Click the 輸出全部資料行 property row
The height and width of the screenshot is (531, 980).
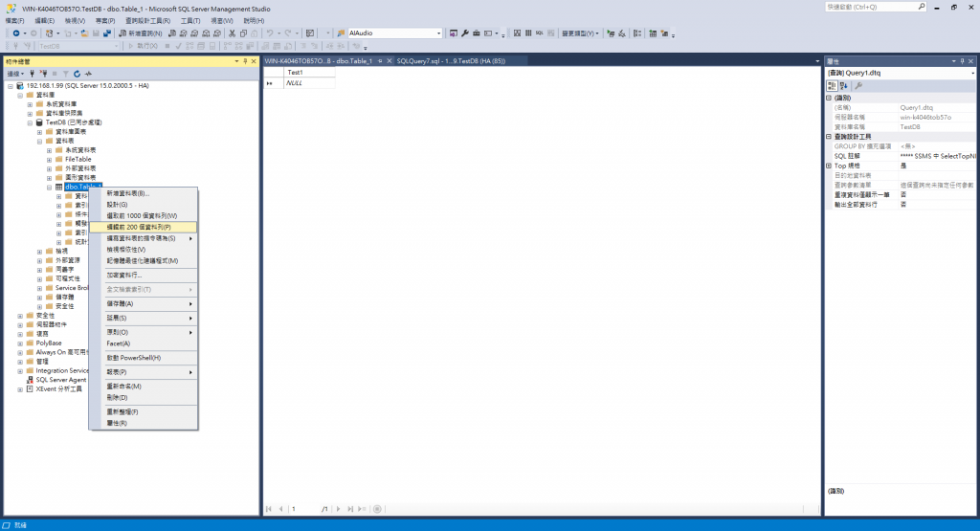coord(900,205)
